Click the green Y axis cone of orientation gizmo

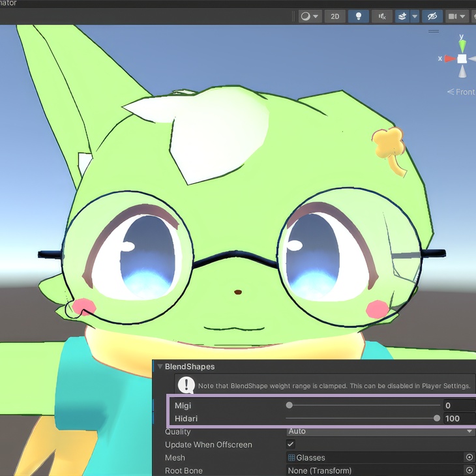point(462,46)
